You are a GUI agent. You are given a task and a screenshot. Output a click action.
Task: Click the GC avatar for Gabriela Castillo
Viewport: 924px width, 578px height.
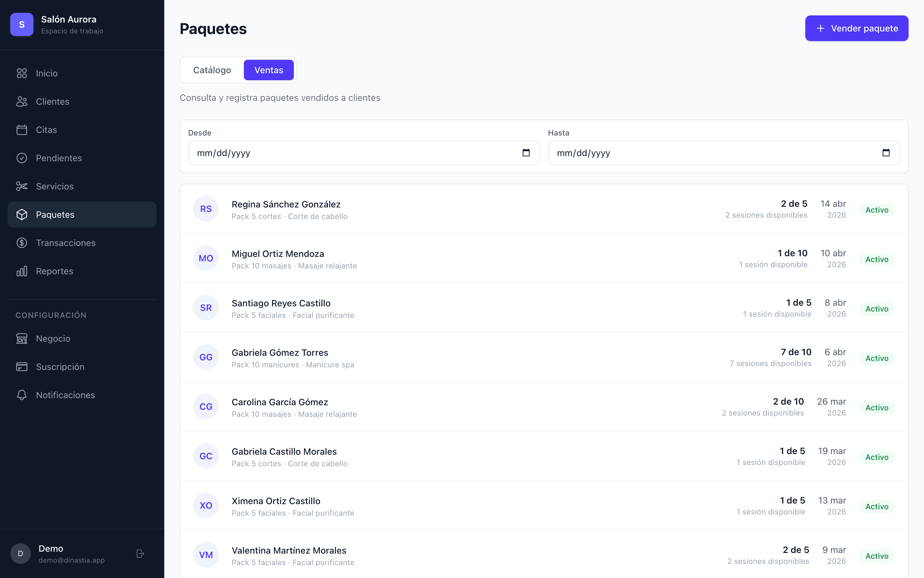206,456
